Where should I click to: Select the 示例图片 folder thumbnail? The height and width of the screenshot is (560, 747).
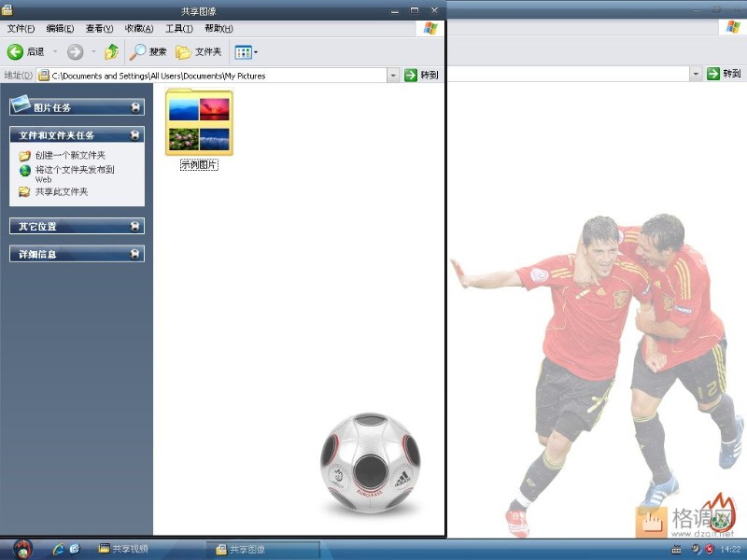point(199,122)
